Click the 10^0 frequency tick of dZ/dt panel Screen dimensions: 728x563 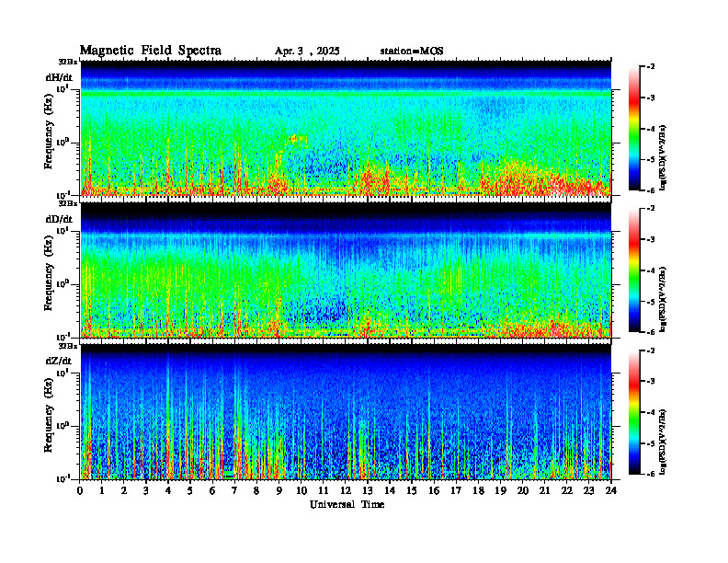click(x=63, y=426)
